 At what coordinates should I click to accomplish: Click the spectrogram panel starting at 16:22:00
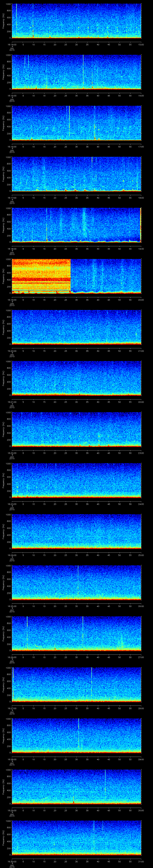(76, 429)
